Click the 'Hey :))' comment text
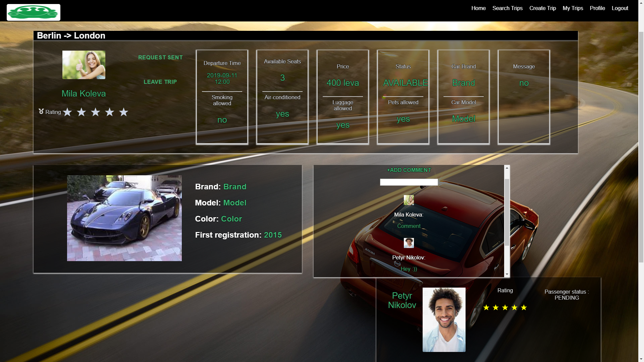 pos(409,269)
